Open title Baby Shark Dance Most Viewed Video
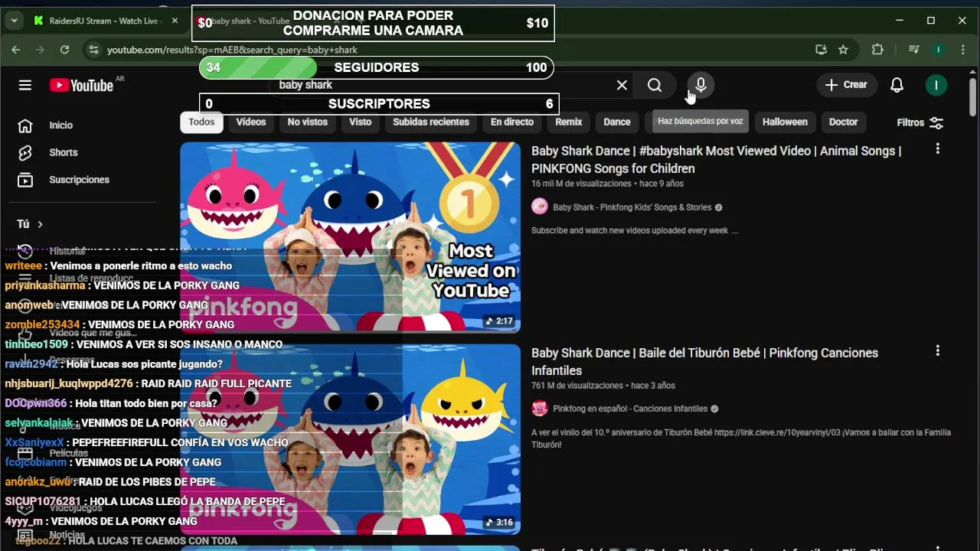Screen dimensions: 980x551 716,159
